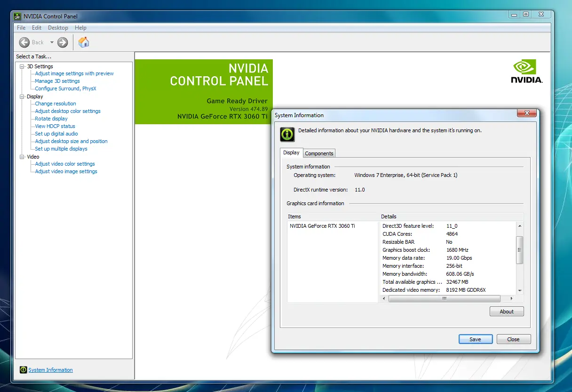
Task: Collapse the 3D Settings tree node
Action: coord(22,66)
